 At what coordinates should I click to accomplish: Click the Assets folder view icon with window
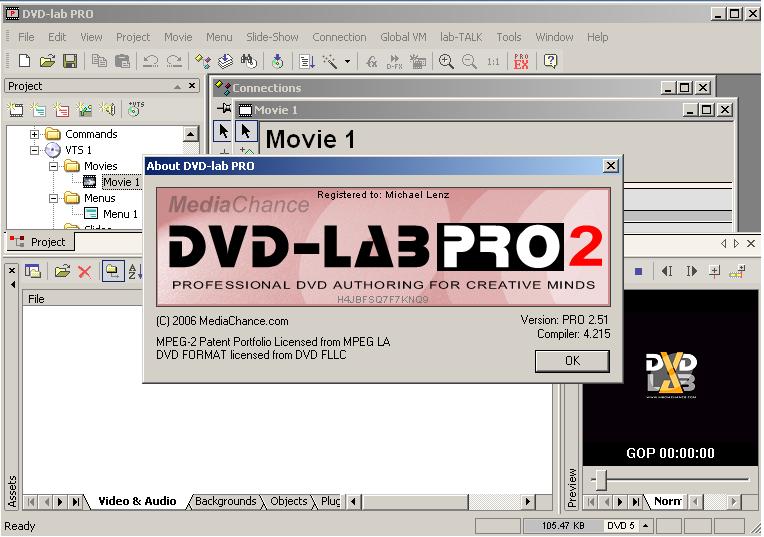pyautogui.click(x=33, y=271)
